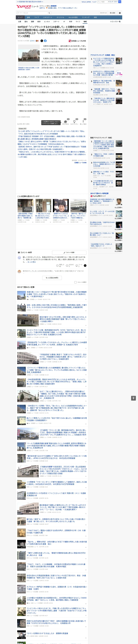Open the 本屋大賞ノミネート作品ばかり recommended article
Viewport: 138px width, 644px height.
pyautogui.click(x=57, y=294)
